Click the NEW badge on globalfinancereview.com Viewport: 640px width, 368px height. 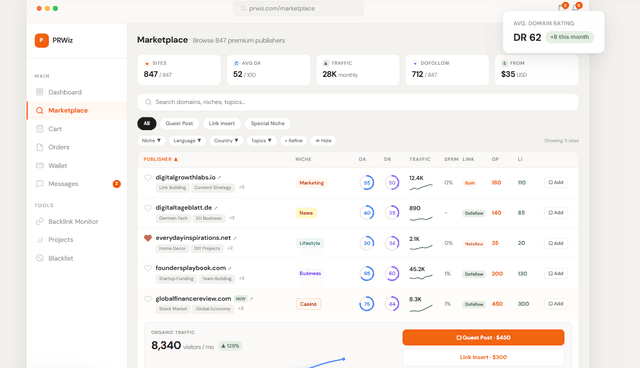coord(241,299)
